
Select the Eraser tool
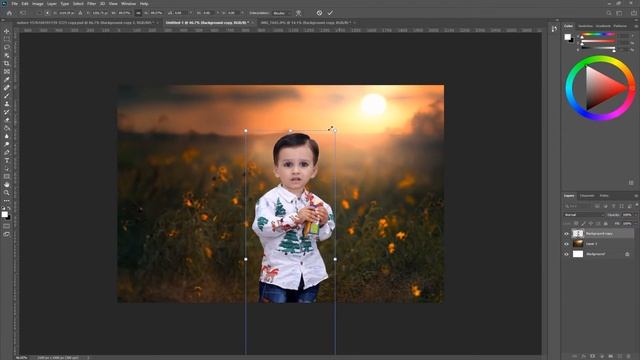(x=7, y=120)
